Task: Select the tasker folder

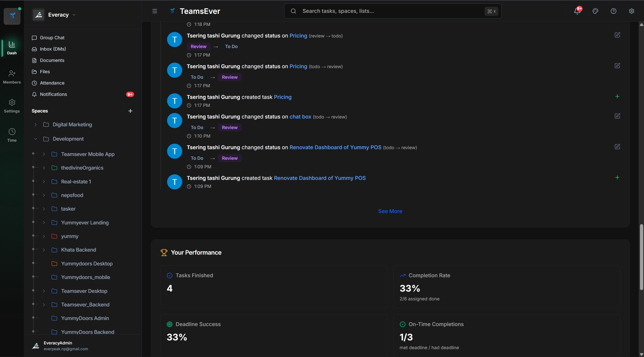Action: (x=68, y=209)
